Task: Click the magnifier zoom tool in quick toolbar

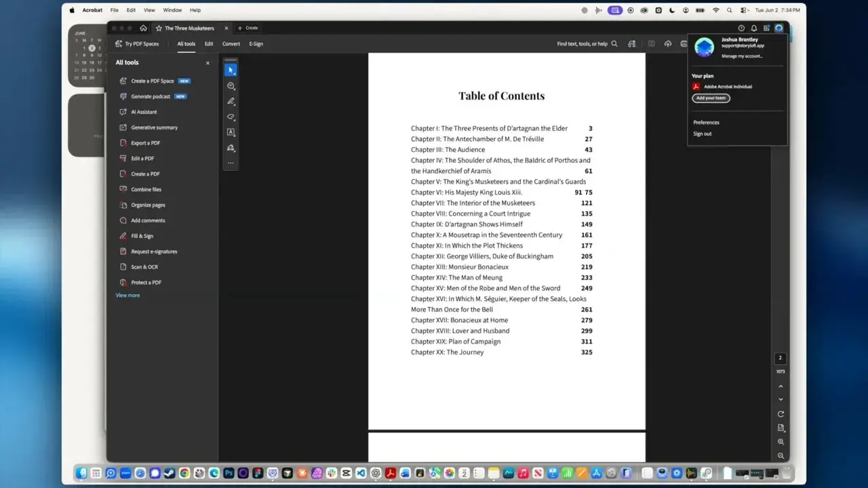Action: point(231,86)
